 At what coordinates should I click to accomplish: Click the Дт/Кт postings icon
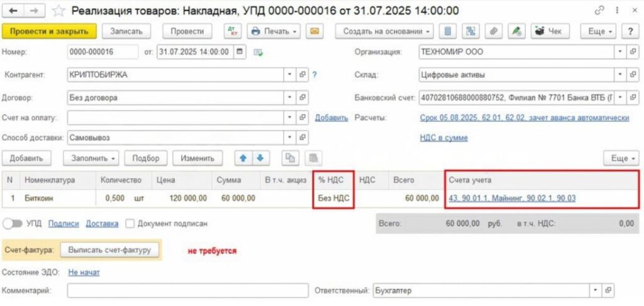click(232, 31)
